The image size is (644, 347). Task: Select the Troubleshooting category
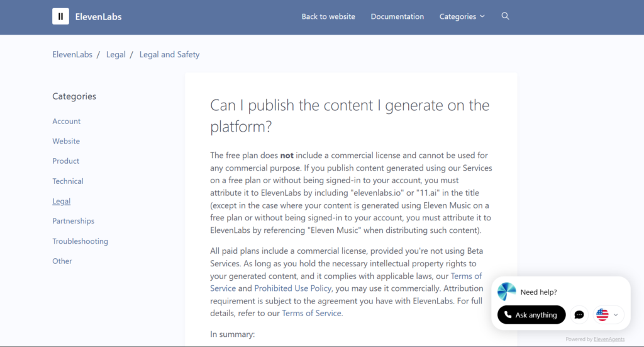click(80, 241)
